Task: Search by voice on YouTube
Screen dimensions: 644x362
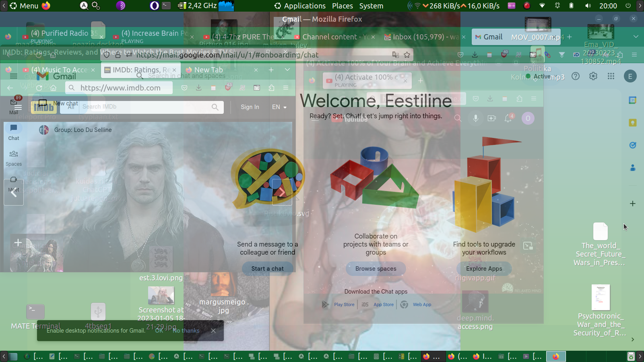Action: point(475,118)
